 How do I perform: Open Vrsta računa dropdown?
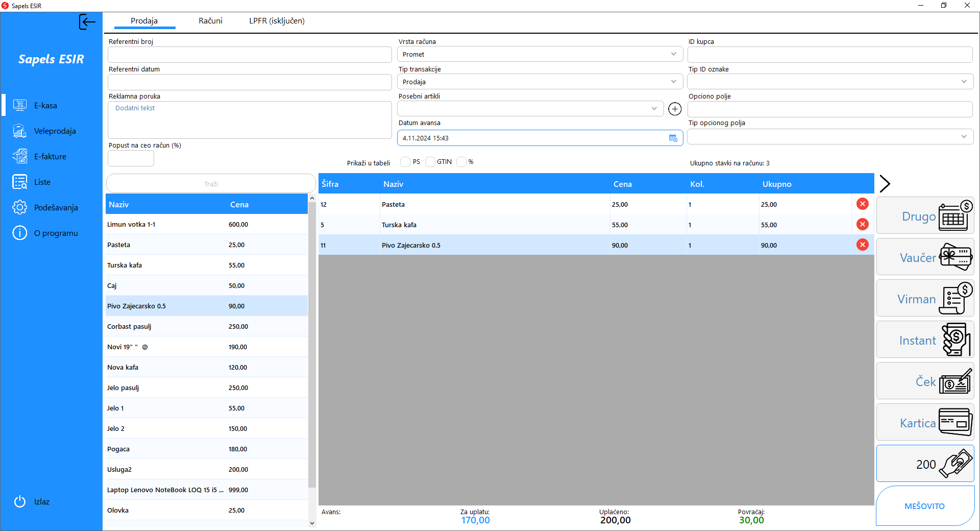click(540, 54)
